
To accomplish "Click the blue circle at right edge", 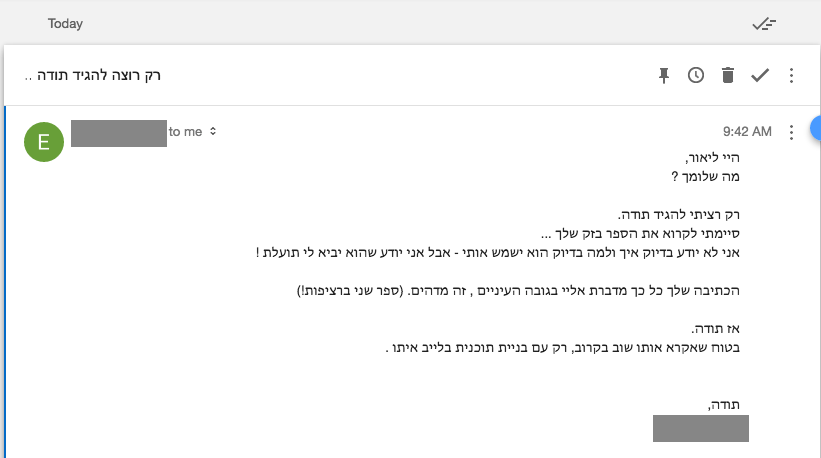I will click(815, 127).
